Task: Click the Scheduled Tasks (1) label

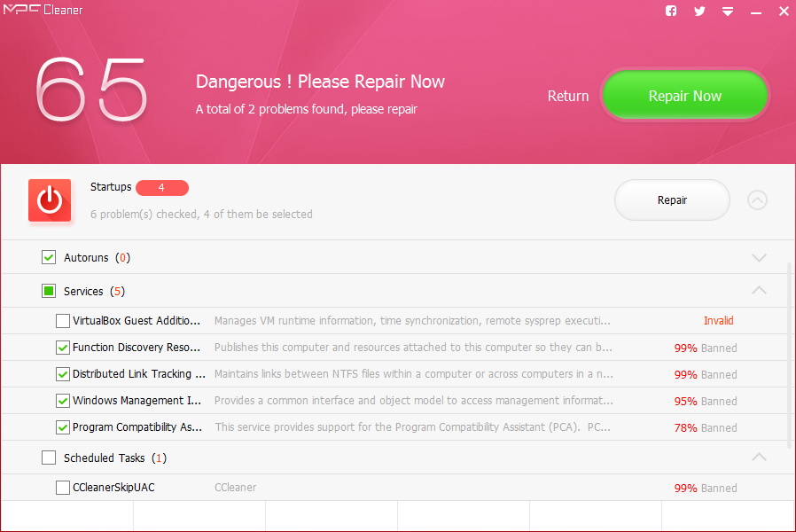Action: (x=114, y=458)
